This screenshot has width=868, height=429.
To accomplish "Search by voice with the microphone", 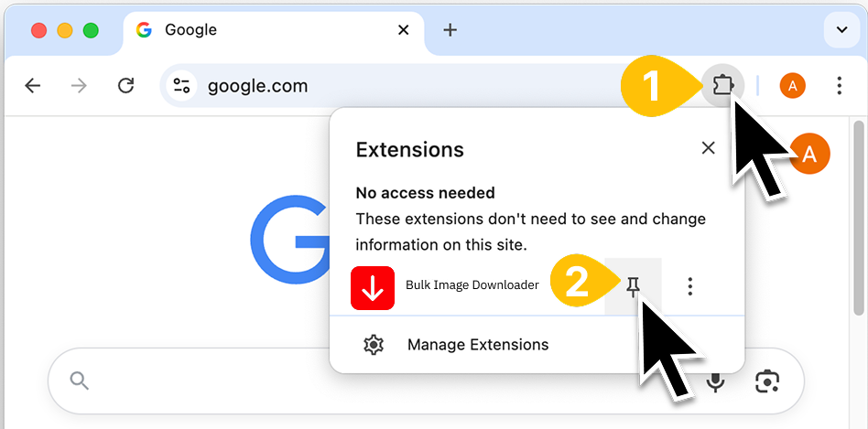I will [715, 381].
